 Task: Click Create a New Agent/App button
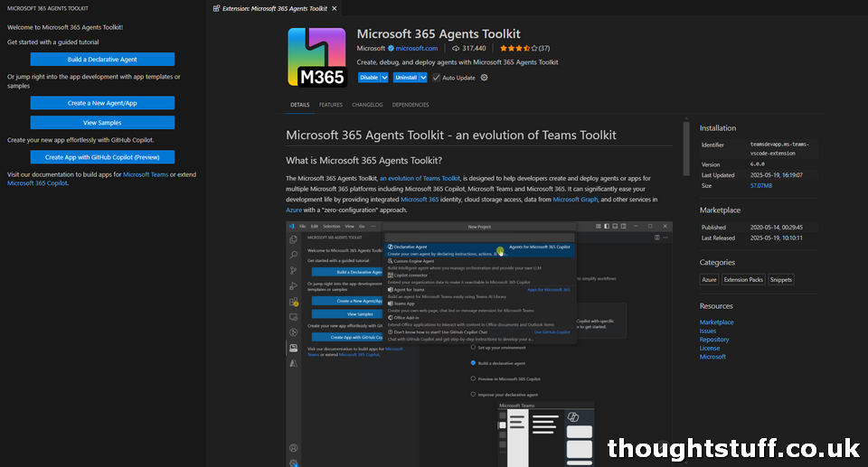coord(102,103)
